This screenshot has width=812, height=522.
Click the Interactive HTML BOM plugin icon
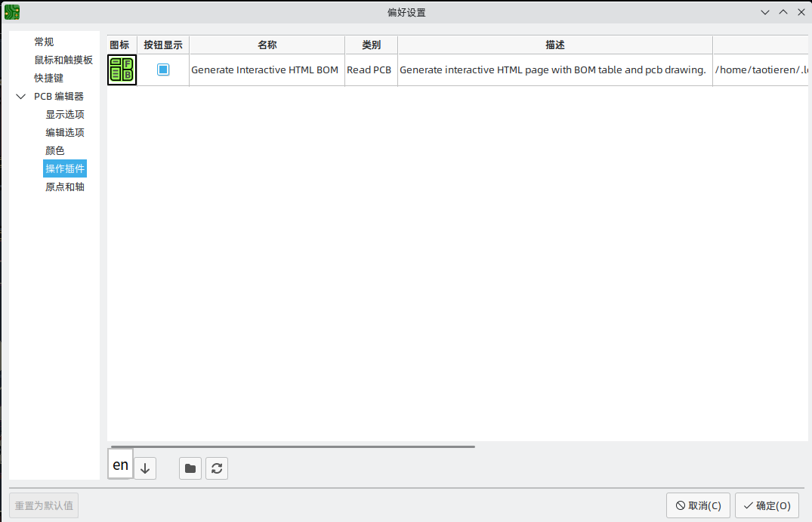(x=122, y=69)
